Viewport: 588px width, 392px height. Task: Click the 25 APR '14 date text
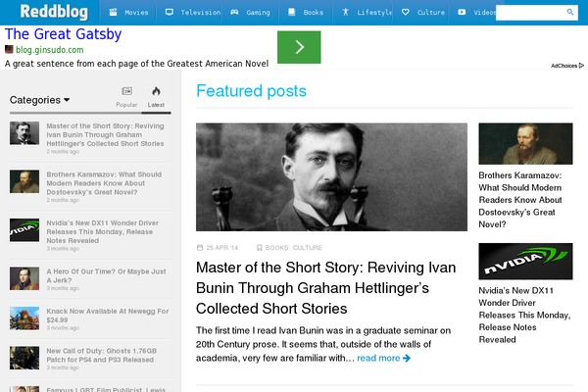(222, 248)
